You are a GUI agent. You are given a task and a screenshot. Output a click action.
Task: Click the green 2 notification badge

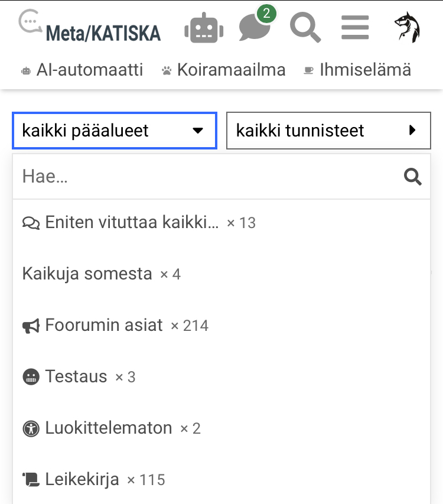(266, 14)
